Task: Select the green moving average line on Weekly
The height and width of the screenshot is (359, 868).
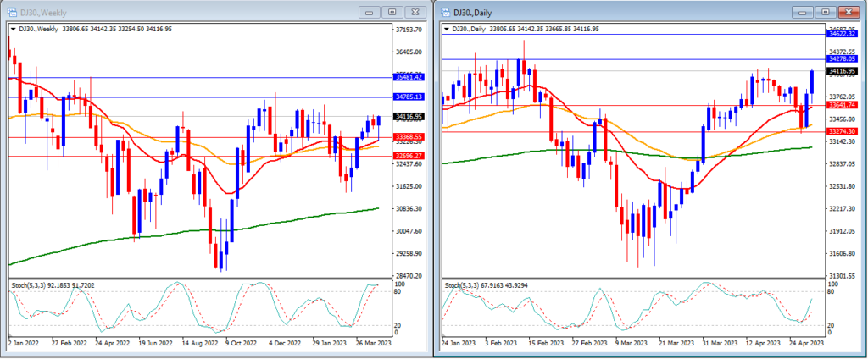Action: [194, 231]
